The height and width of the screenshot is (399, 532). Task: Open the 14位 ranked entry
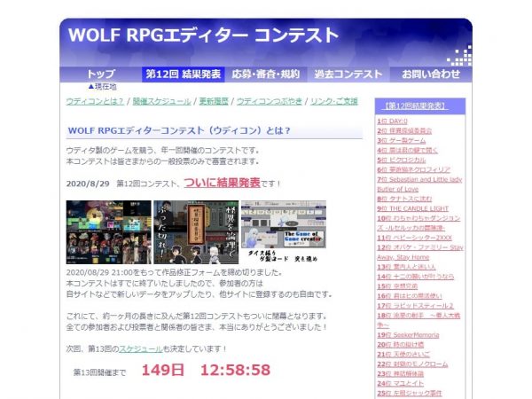tap(415, 277)
